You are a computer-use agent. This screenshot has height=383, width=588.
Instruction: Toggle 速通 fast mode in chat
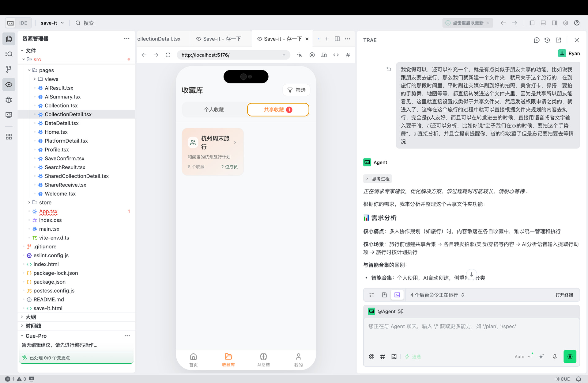click(x=413, y=357)
